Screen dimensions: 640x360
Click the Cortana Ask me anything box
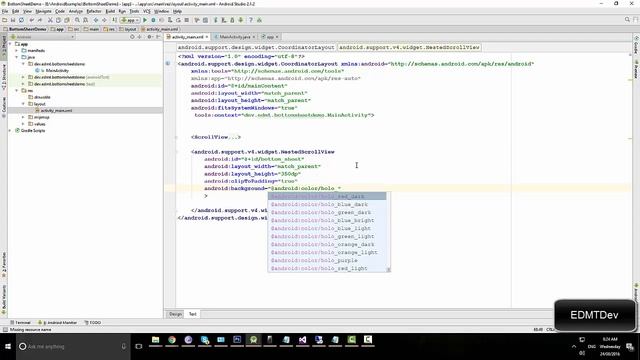[x=73, y=346]
